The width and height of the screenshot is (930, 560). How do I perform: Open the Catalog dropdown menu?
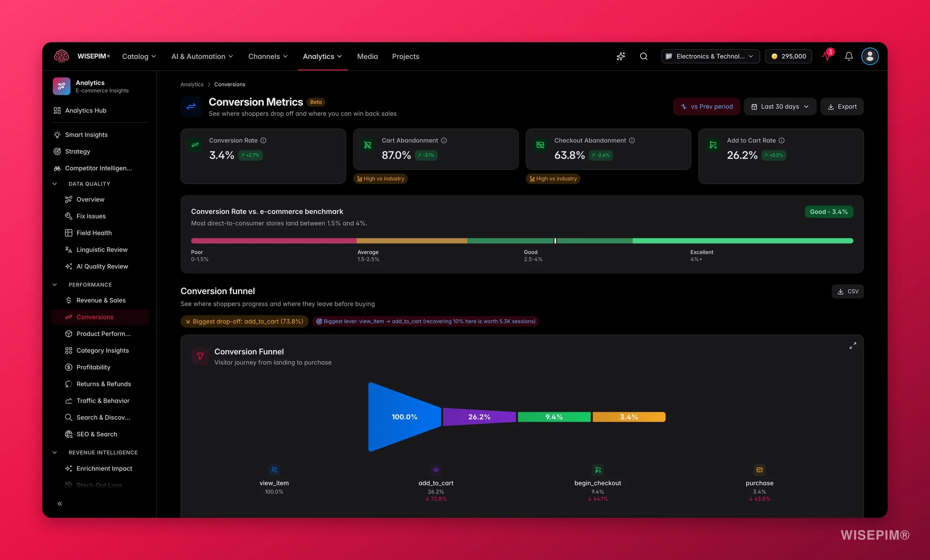[x=139, y=56]
